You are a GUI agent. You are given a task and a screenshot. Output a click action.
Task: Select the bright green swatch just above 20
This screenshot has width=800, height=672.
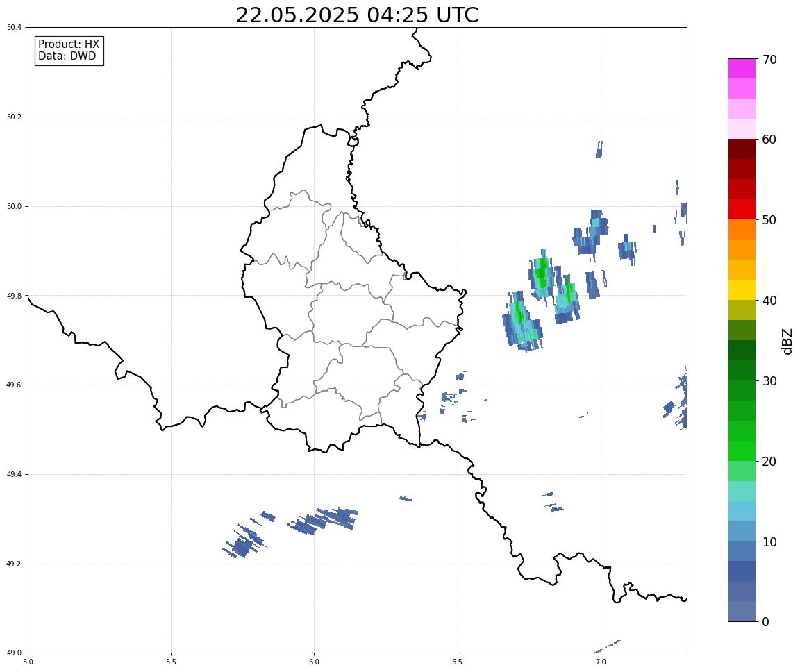click(742, 451)
